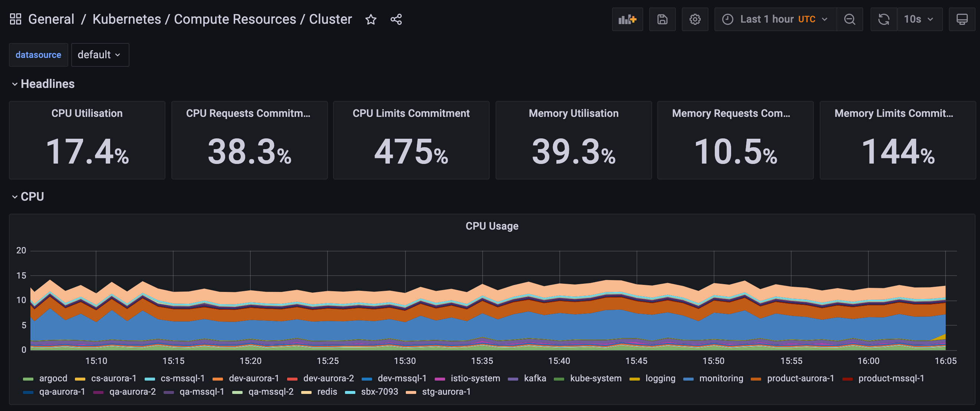Toggle cs-aurora-1 series in legend
This screenshot has height=411, width=980.
pos(114,378)
